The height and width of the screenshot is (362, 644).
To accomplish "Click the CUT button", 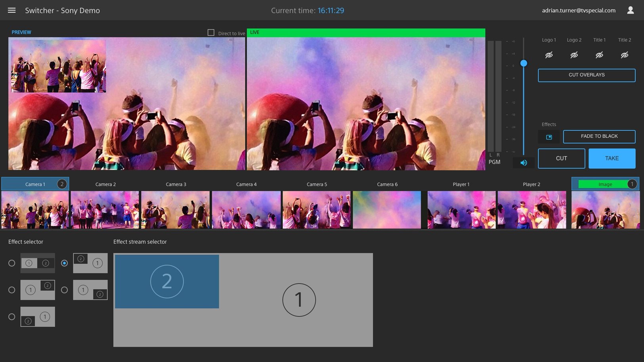I will coord(561,158).
